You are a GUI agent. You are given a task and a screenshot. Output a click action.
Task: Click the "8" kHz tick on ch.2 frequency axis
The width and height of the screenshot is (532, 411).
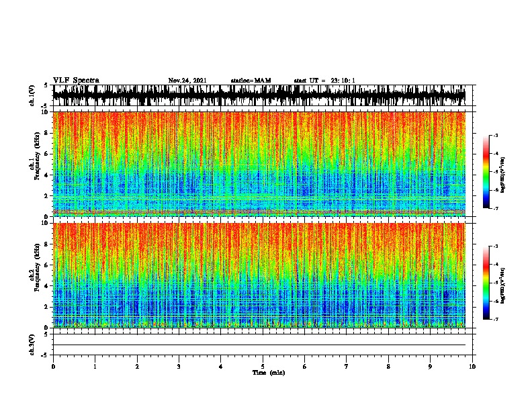point(47,244)
